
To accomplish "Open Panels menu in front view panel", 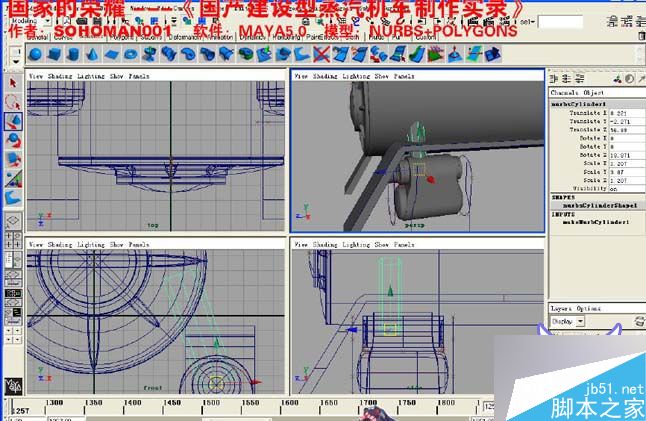I will 139,245.
